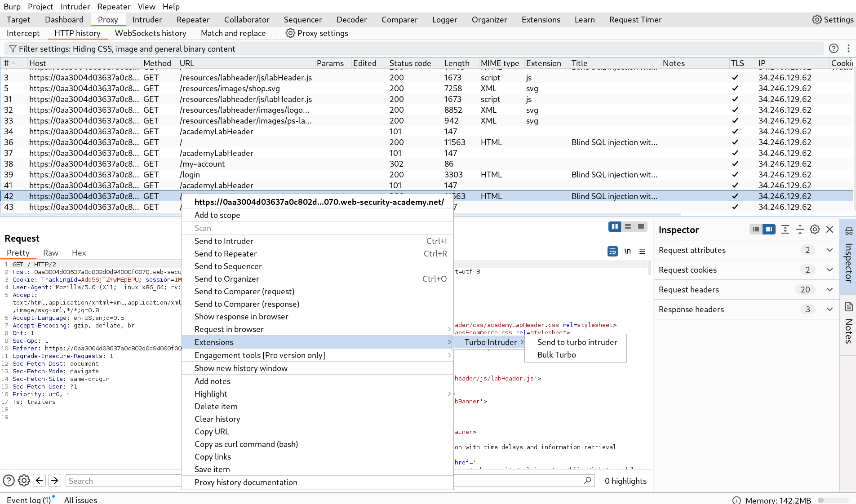
Task: Switch to tabbed combined layout view
Action: [x=641, y=226]
